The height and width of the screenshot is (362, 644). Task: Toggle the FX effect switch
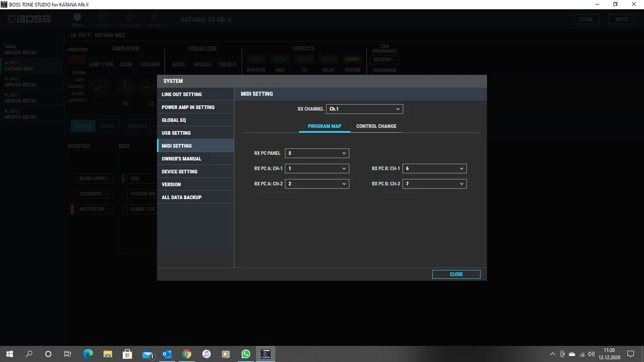pyautogui.click(x=304, y=59)
